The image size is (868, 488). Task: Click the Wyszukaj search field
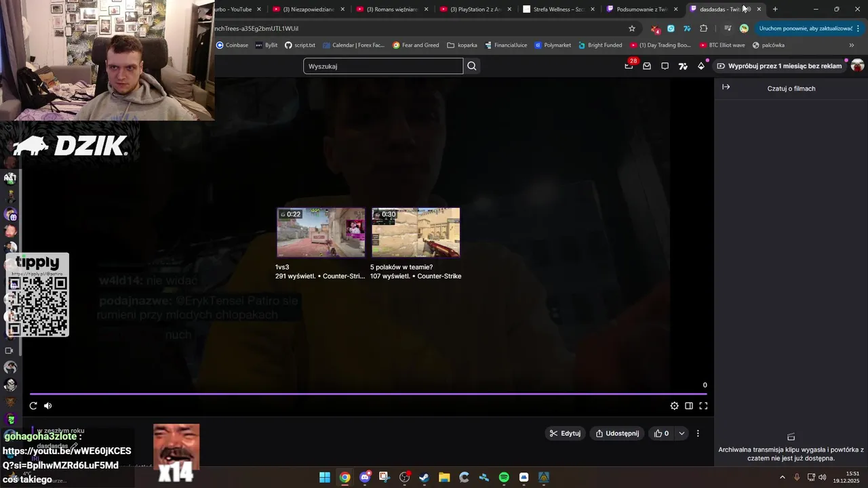(x=383, y=66)
